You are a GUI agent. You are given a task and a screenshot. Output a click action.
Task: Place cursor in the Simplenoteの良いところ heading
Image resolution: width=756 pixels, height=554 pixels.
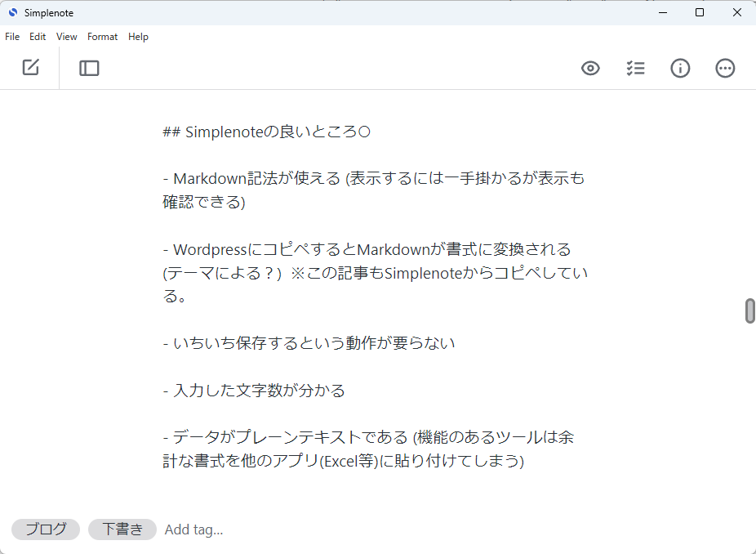pyautogui.click(x=267, y=132)
